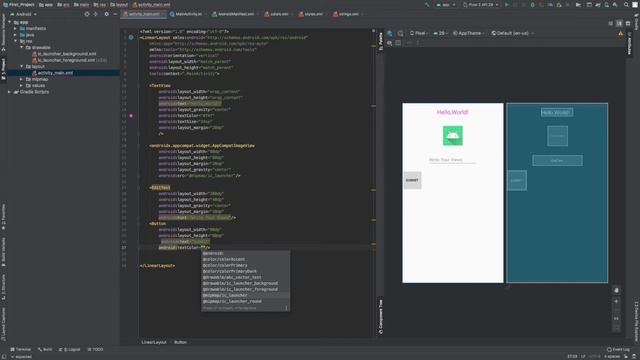640x360 pixels.
Task: Click the locate target icon in project panel
Action: point(87,14)
